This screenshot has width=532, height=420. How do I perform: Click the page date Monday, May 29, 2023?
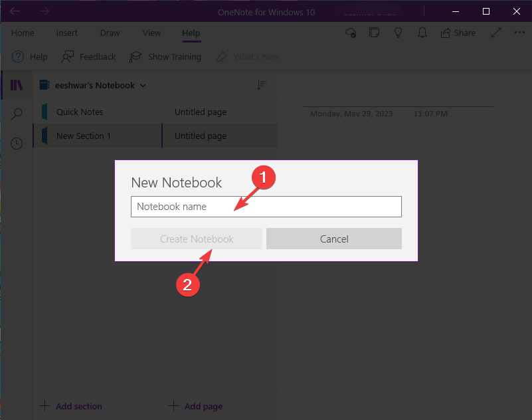click(351, 114)
